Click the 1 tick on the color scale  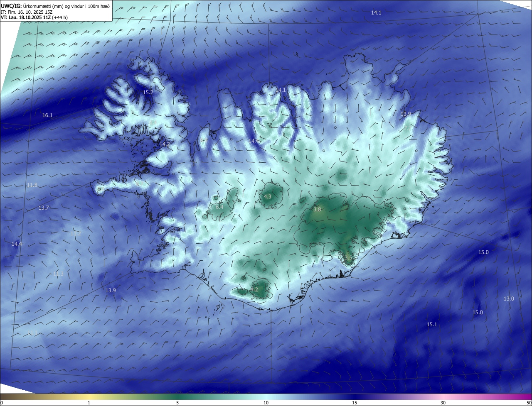point(89,403)
